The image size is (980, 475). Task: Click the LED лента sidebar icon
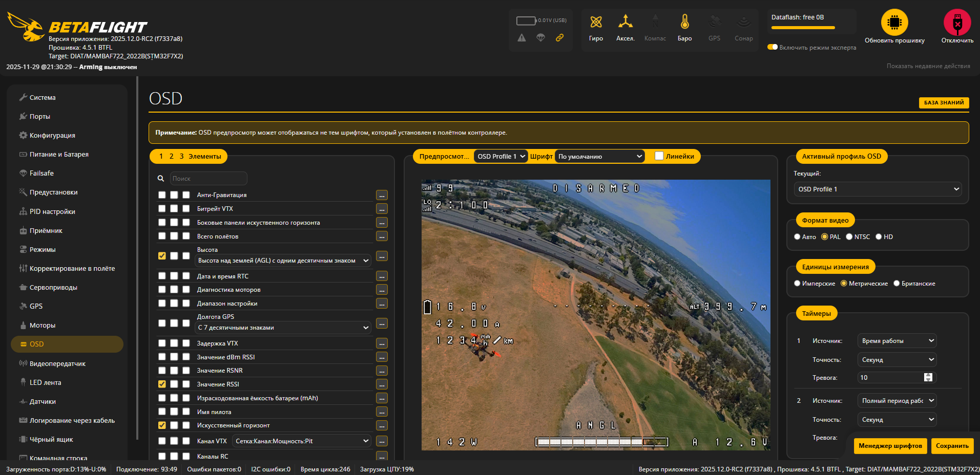pyautogui.click(x=23, y=382)
